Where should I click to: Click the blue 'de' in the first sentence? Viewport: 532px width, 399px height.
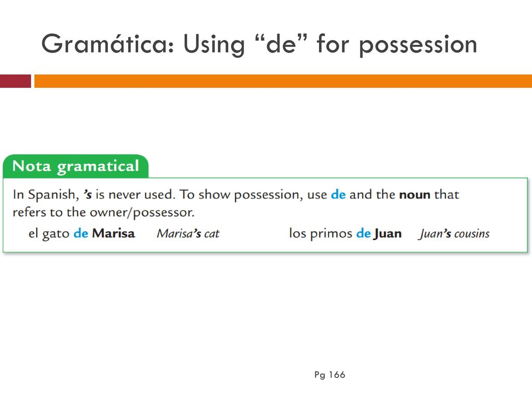(x=338, y=194)
